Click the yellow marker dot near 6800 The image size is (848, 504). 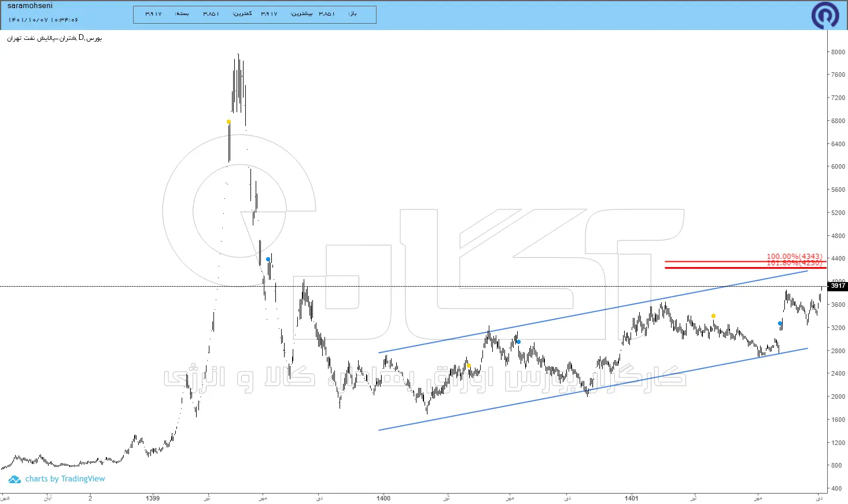pyautogui.click(x=228, y=122)
